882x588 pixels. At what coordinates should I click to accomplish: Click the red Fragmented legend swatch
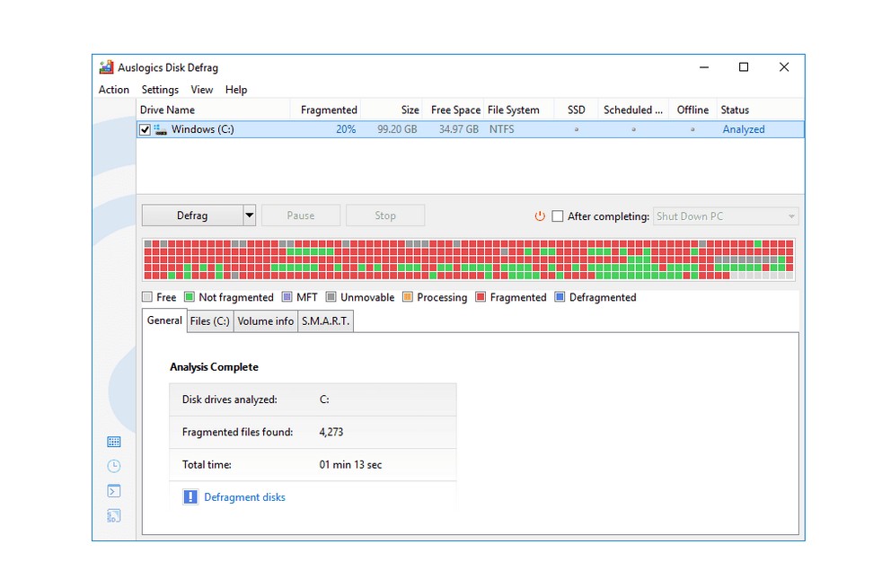click(x=481, y=297)
